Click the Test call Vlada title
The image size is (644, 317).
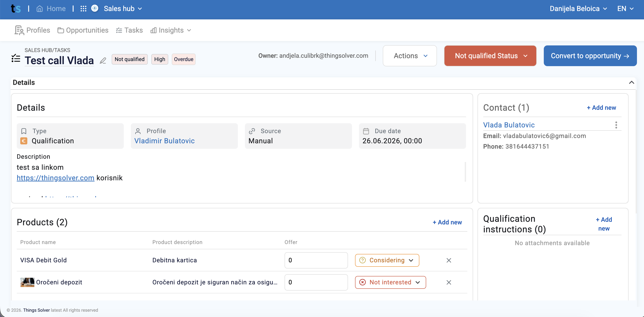[x=59, y=61]
